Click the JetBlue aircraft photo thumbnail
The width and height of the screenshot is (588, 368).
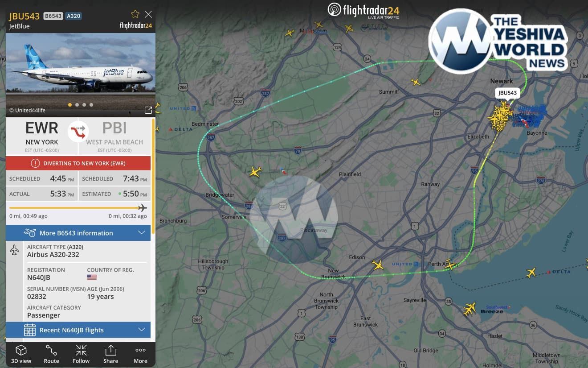click(x=81, y=74)
